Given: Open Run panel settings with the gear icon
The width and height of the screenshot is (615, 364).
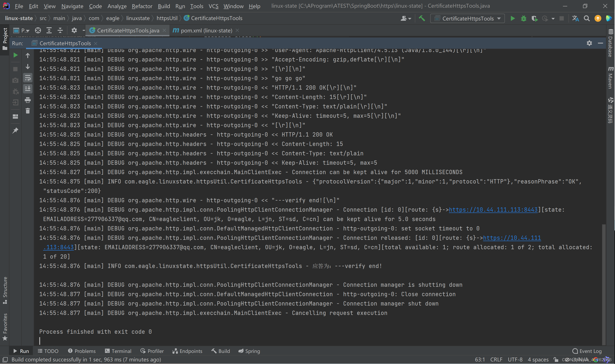Looking at the screenshot, I should [x=589, y=43].
